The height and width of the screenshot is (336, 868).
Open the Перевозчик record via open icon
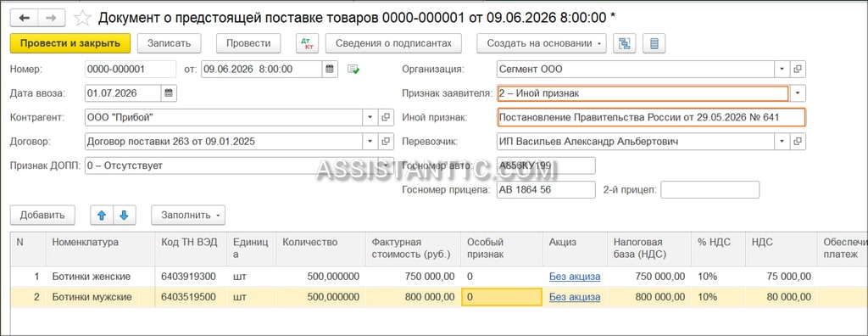pyautogui.click(x=798, y=142)
